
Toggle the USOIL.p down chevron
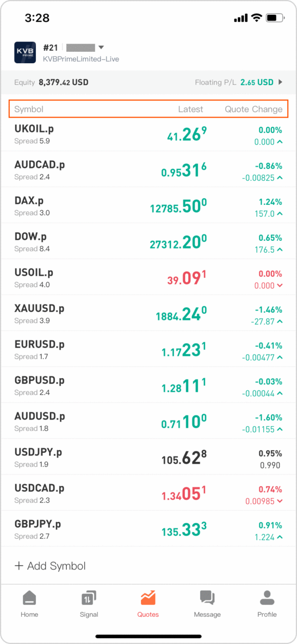279,286
